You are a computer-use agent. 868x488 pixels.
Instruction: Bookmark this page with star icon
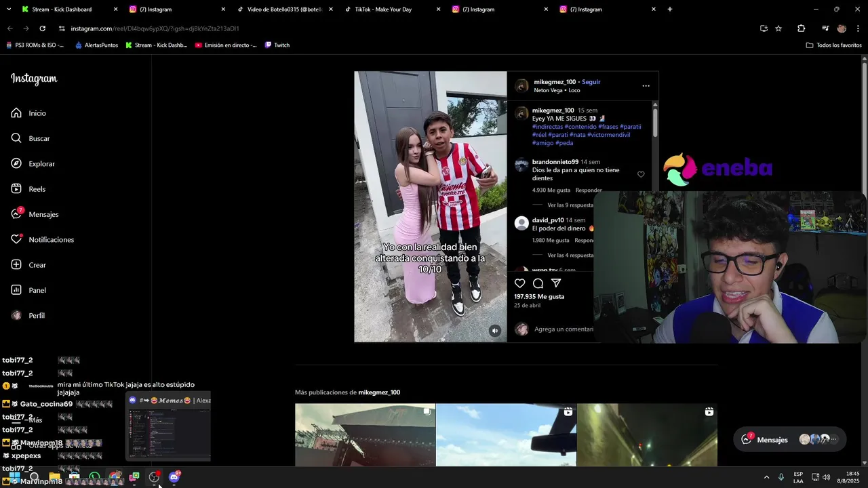tap(778, 28)
